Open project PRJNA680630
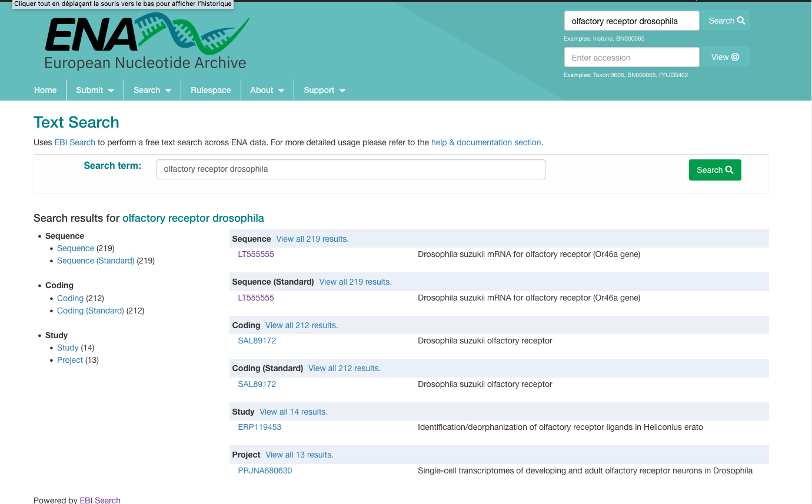Image resolution: width=812 pixels, height=504 pixels. pyautogui.click(x=265, y=470)
